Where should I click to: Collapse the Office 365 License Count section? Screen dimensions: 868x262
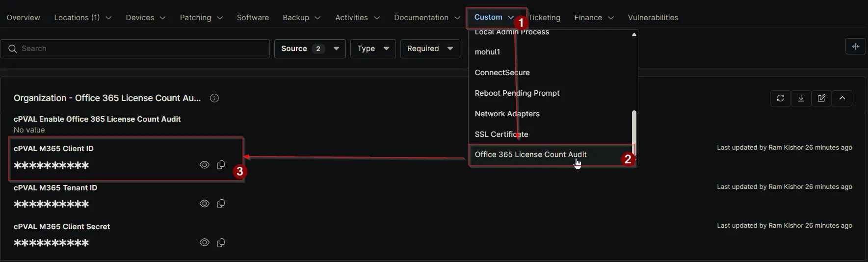pyautogui.click(x=842, y=98)
